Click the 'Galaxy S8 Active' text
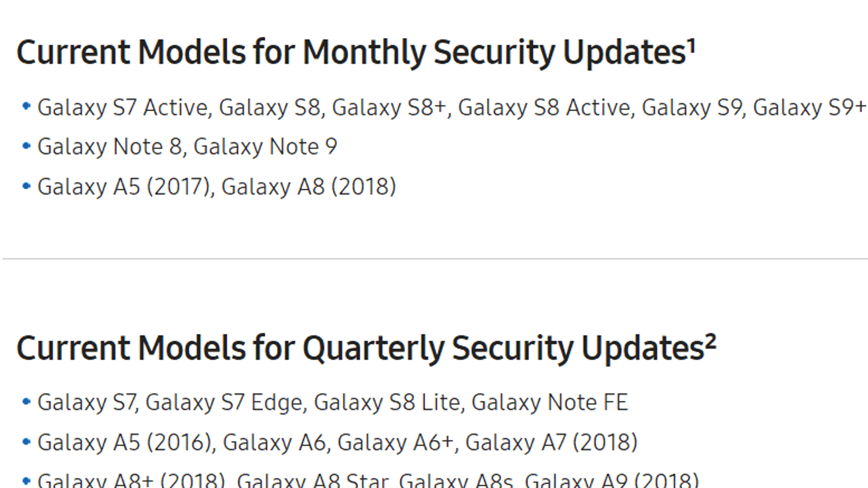This screenshot has width=868, height=488. point(545,107)
